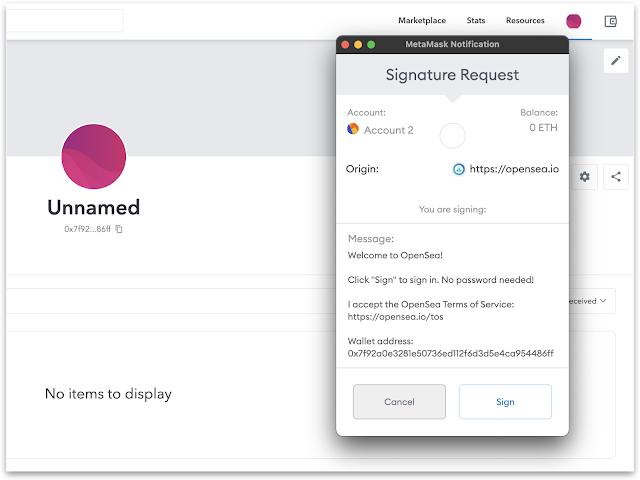
Task: Expand the Received sort dropdown
Action: pos(592,301)
